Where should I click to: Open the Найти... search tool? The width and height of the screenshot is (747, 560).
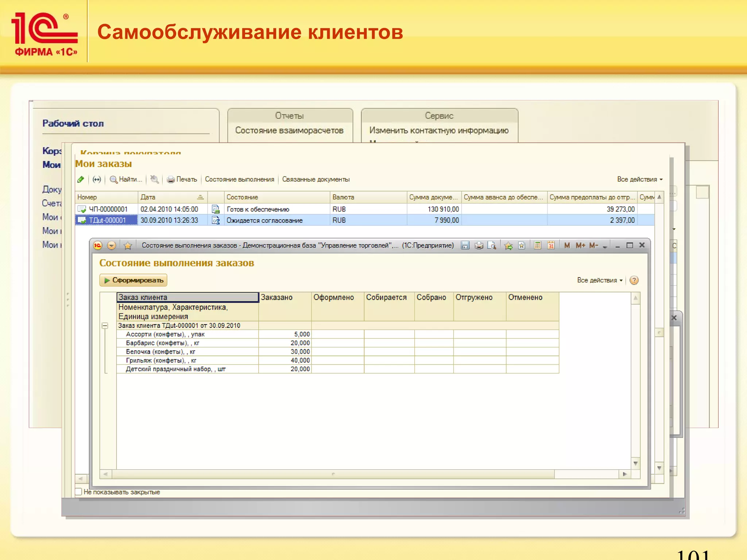[126, 179]
